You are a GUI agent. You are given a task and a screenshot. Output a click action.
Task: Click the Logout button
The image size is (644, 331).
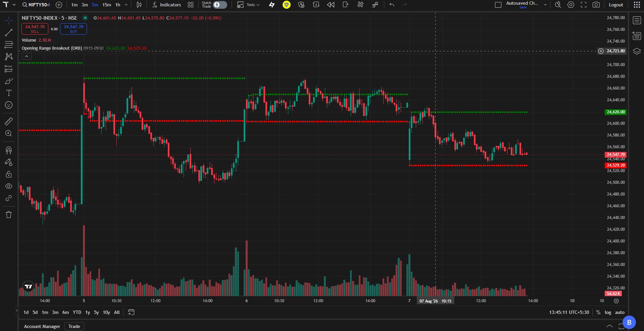tap(616, 5)
